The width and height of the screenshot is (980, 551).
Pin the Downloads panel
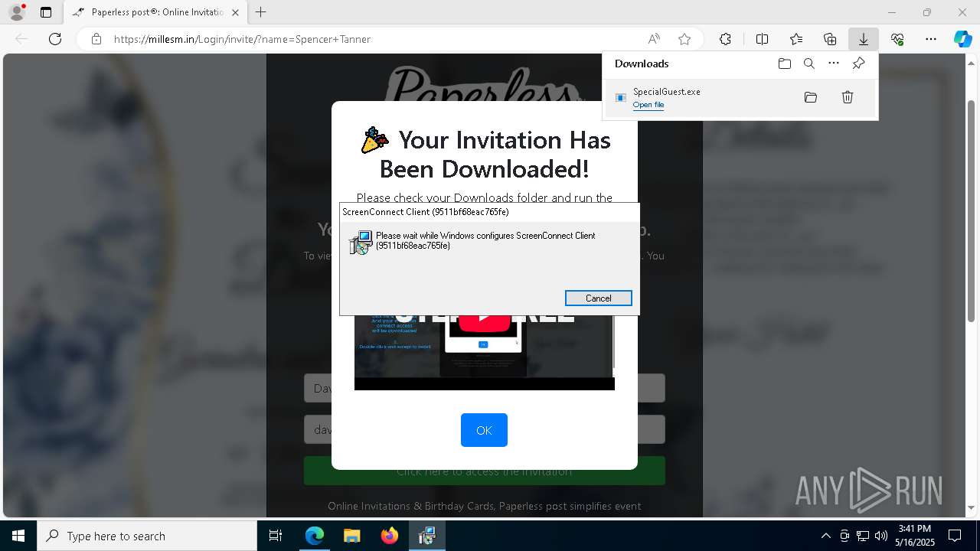coord(858,64)
